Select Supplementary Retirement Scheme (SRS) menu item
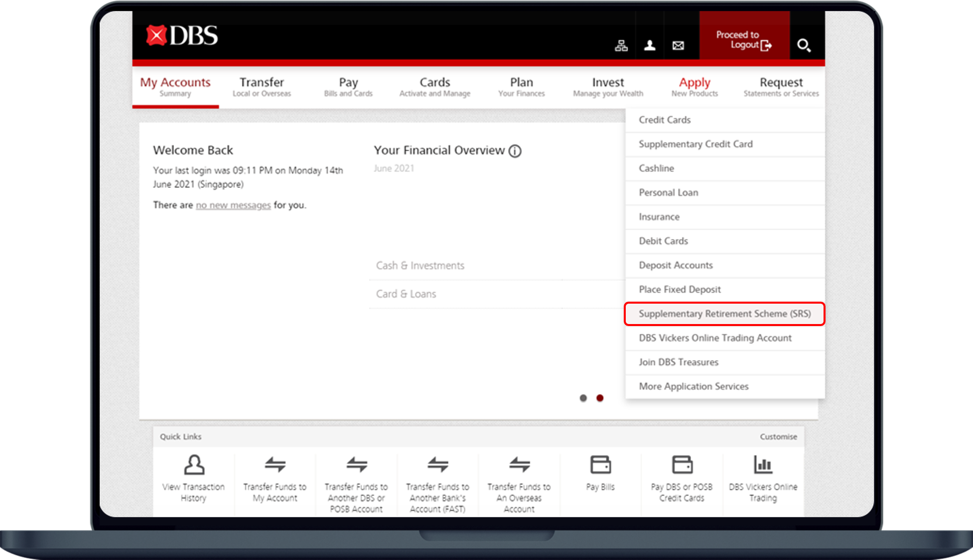Image resolution: width=973 pixels, height=560 pixels. coord(724,314)
